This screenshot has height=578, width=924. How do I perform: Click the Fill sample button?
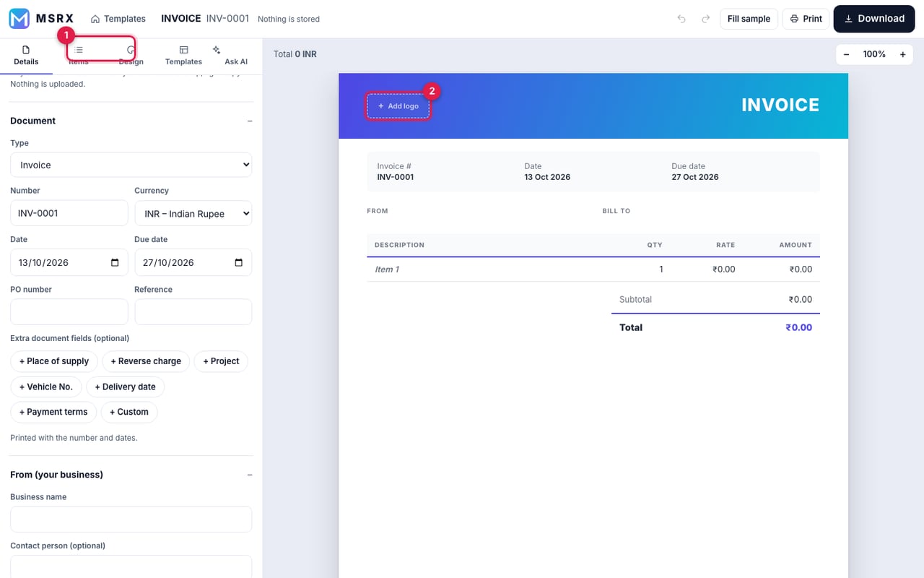(x=749, y=19)
